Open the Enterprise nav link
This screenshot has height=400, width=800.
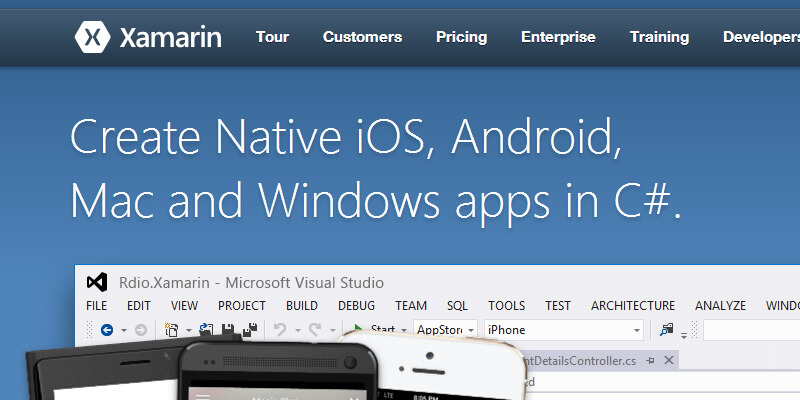click(x=558, y=37)
